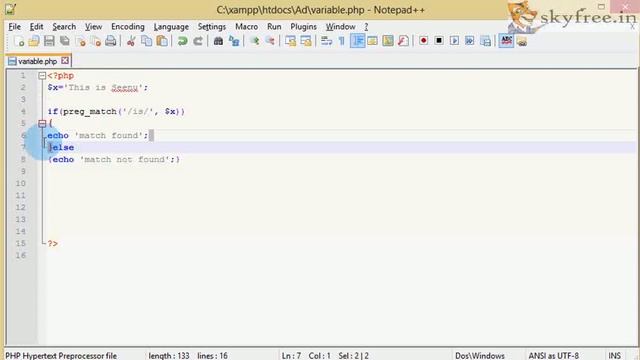Open the Search menu

[64, 27]
